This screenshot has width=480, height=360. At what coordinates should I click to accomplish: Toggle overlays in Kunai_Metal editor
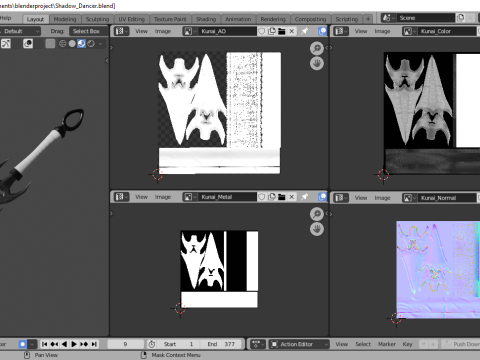322,197
